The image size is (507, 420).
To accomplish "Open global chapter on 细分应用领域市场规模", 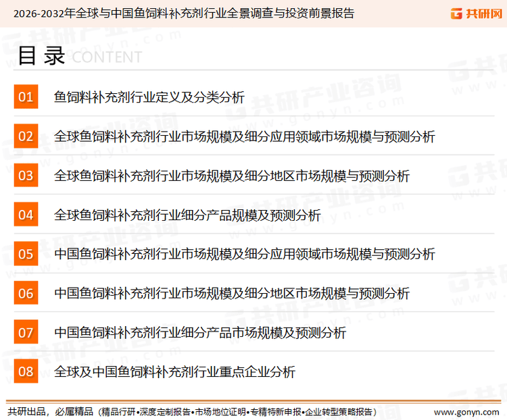I will pyautogui.click(x=245, y=136).
